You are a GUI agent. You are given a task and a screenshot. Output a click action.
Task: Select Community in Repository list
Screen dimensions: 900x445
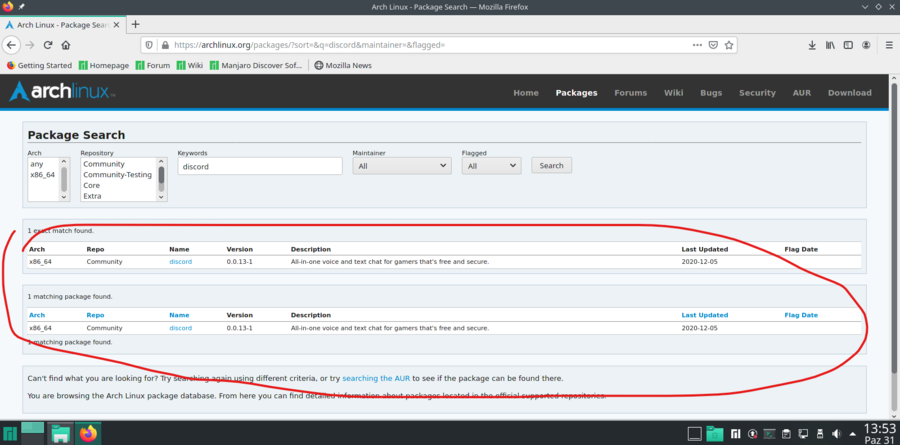pyautogui.click(x=119, y=164)
